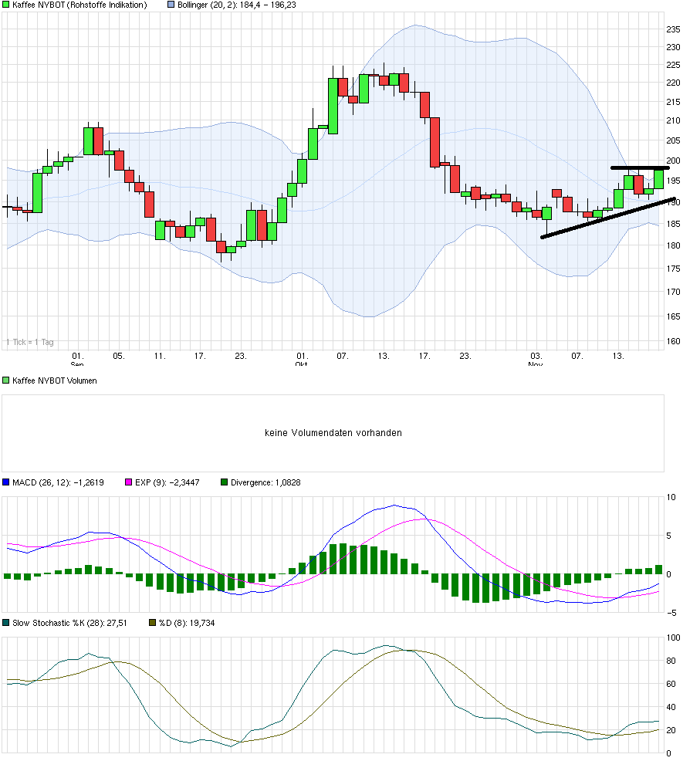Click the magenta EXP (9) legend swatch
Image resolution: width=700 pixels, height=761 pixels.
129,482
